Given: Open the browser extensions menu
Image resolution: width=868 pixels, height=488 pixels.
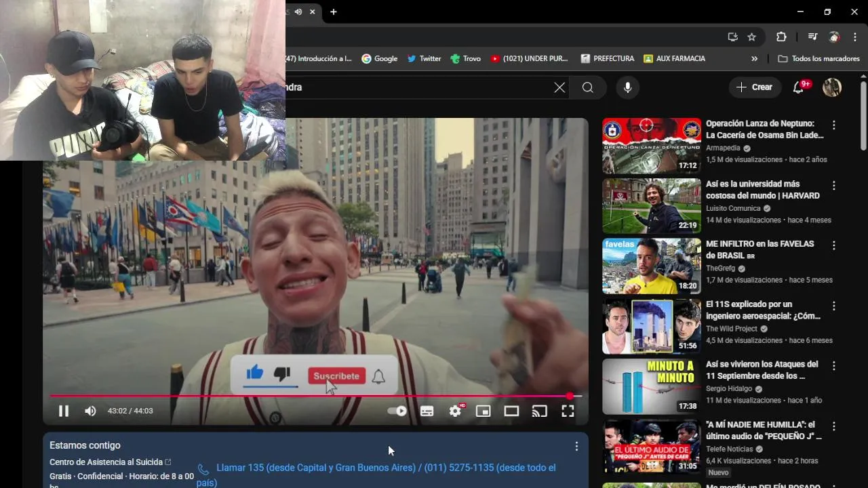Looking at the screenshot, I should [x=781, y=37].
